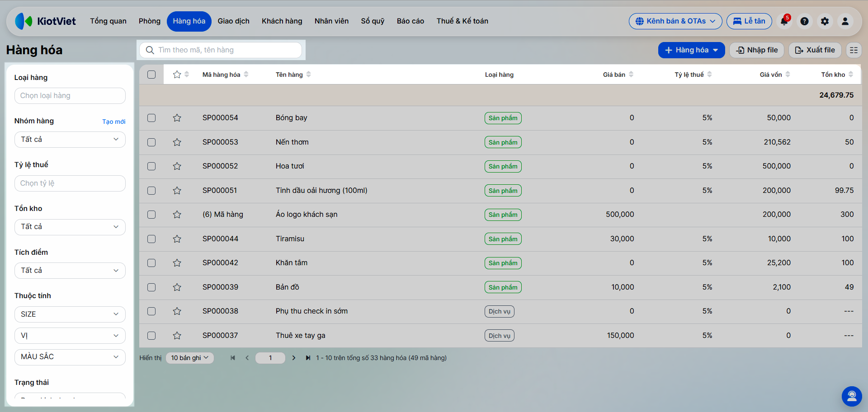Click the Nhập file button

(757, 50)
